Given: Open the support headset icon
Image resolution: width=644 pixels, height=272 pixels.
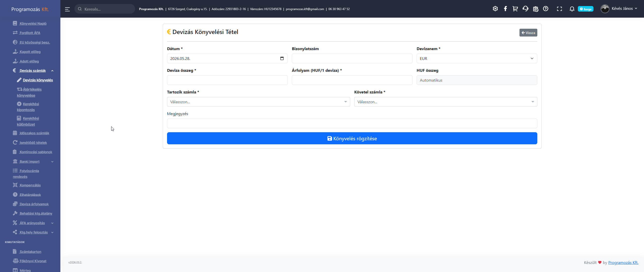Looking at the screenshot, I should (525, 9).
